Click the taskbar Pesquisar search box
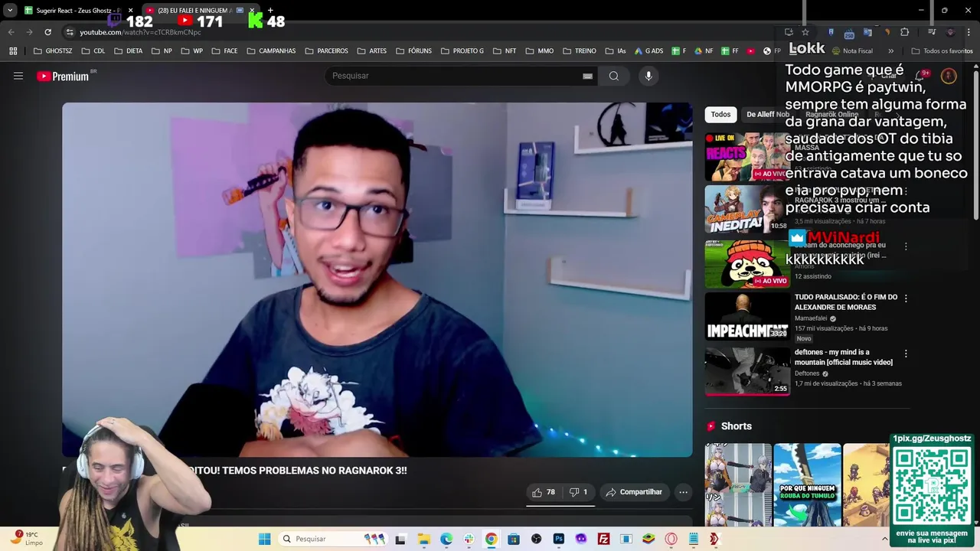Screen dimensions: 980x551 coord(333,539)
